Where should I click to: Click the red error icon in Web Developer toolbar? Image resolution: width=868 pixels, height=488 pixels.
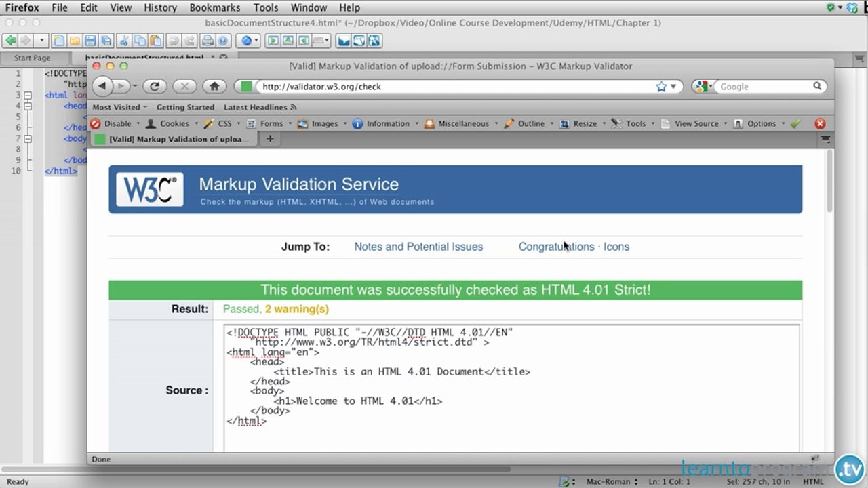(x=820, y=124)
